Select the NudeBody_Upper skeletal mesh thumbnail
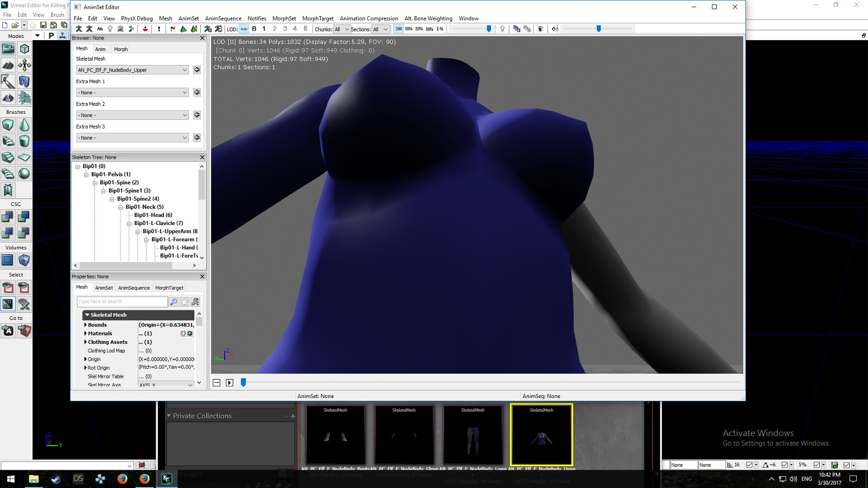The image size is (868, 488). 541,434
